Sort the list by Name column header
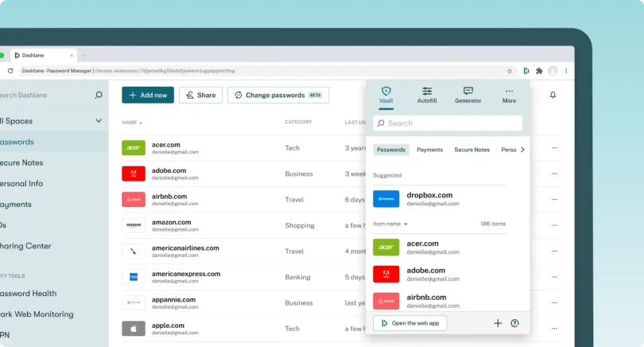Viewport: 644px width, 347px height. pos(132,123)
